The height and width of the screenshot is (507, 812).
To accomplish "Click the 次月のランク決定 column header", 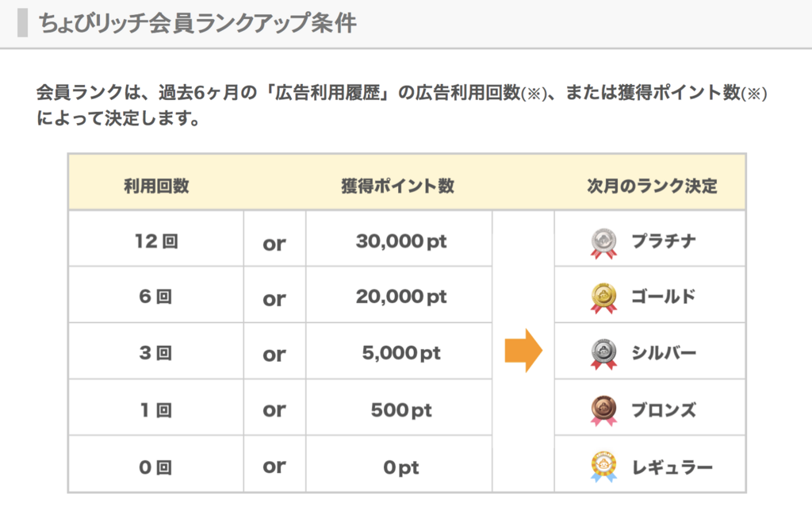I will (652, 186).
